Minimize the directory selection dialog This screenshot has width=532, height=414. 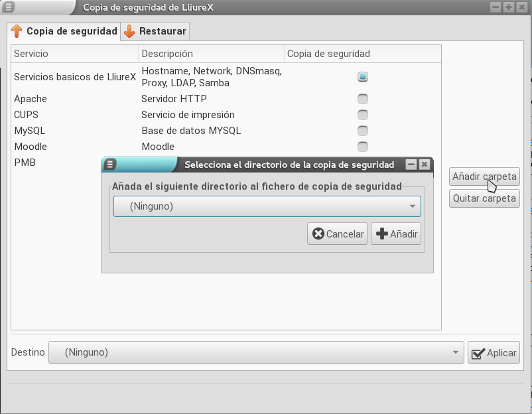(x=411, y=165)
